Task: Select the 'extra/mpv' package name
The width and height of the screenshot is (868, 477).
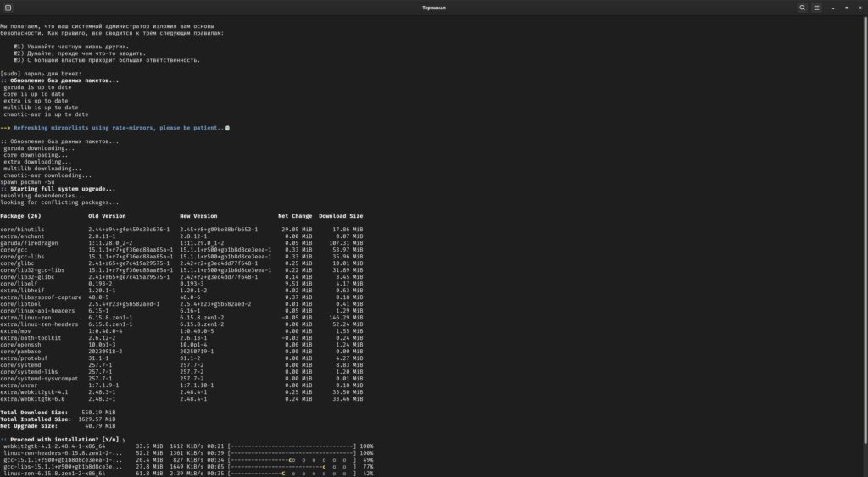Action: [15, 331]
